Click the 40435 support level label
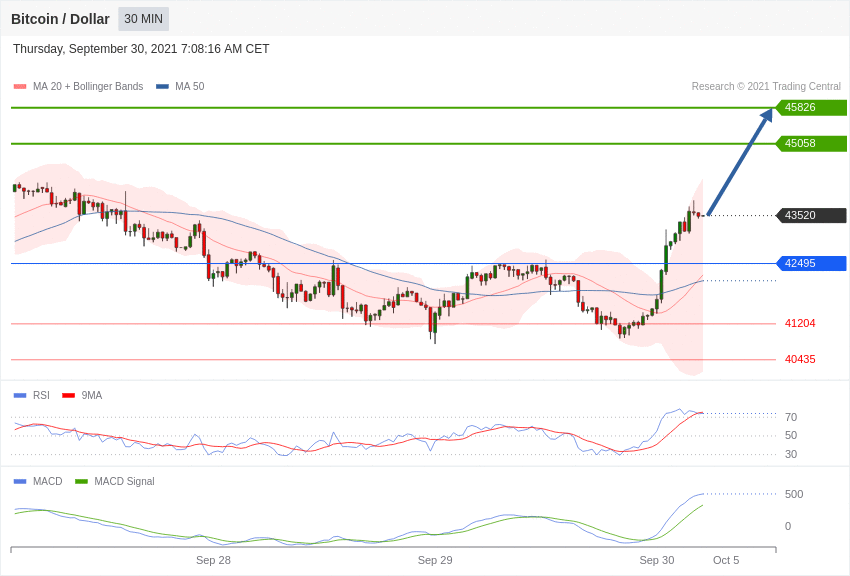 pos(800,359)
